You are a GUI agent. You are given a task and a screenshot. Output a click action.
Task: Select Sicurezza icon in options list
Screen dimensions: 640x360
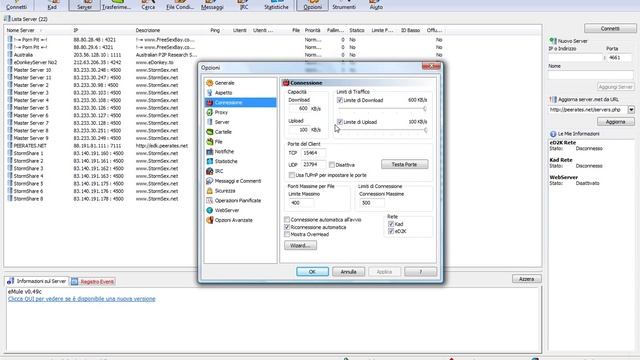coord(209,191)
